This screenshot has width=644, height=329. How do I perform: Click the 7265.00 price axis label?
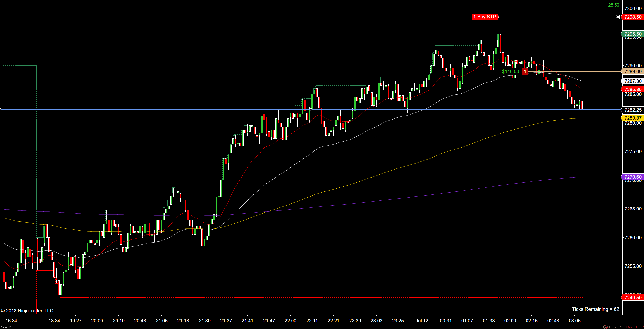pos(633,209)
